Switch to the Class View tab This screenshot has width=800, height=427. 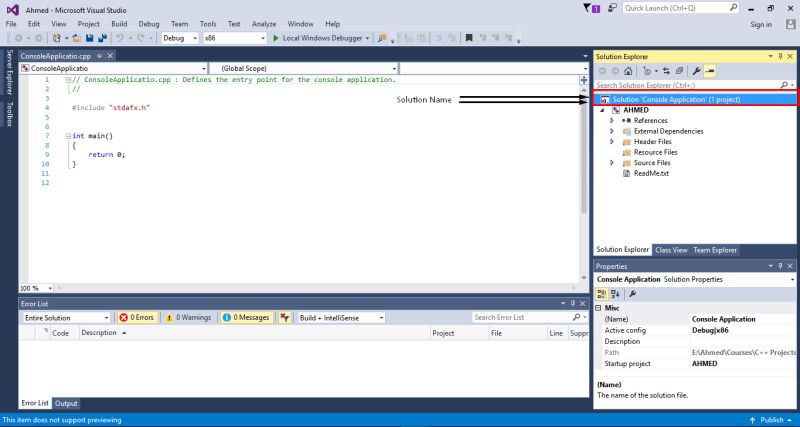[x=671, y=250]
